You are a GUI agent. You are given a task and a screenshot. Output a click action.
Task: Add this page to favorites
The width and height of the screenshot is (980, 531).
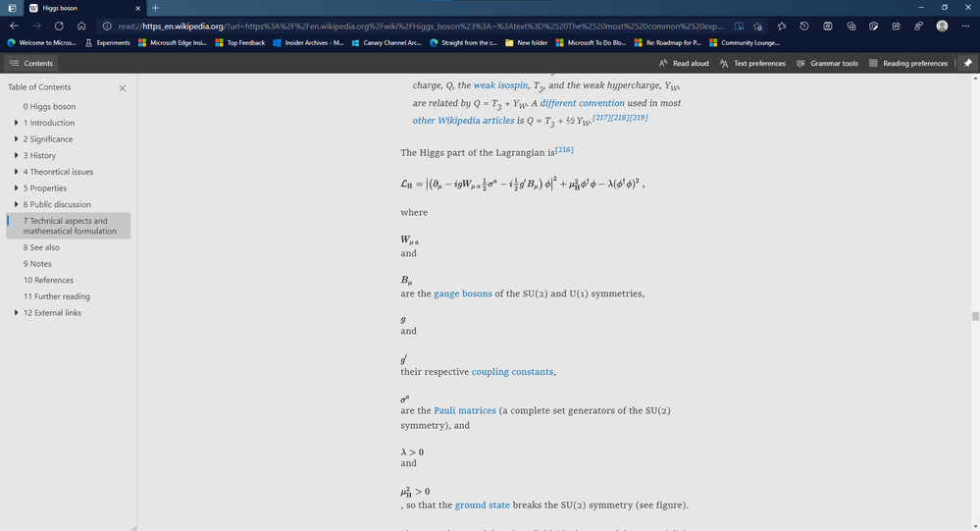(757, 27)
